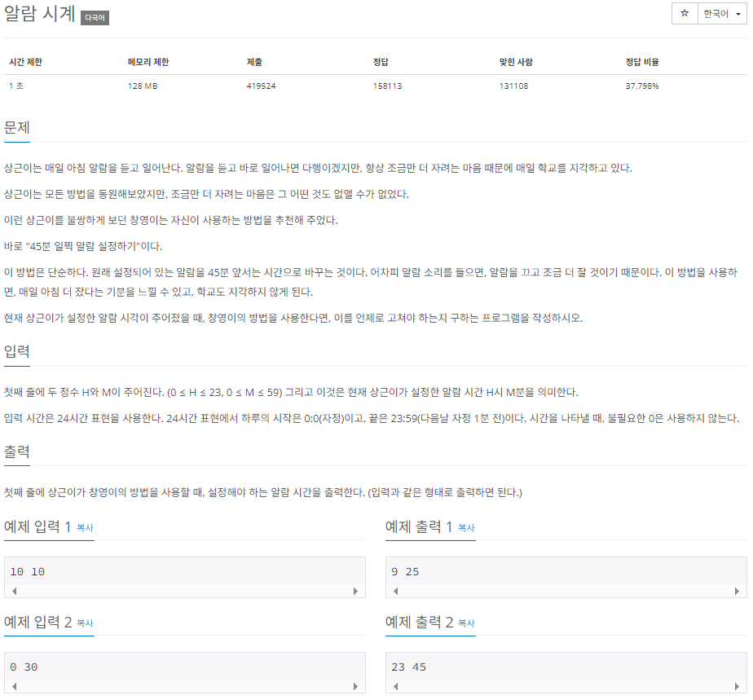Copy sample output 2 using 복사 link

[466, 623]
